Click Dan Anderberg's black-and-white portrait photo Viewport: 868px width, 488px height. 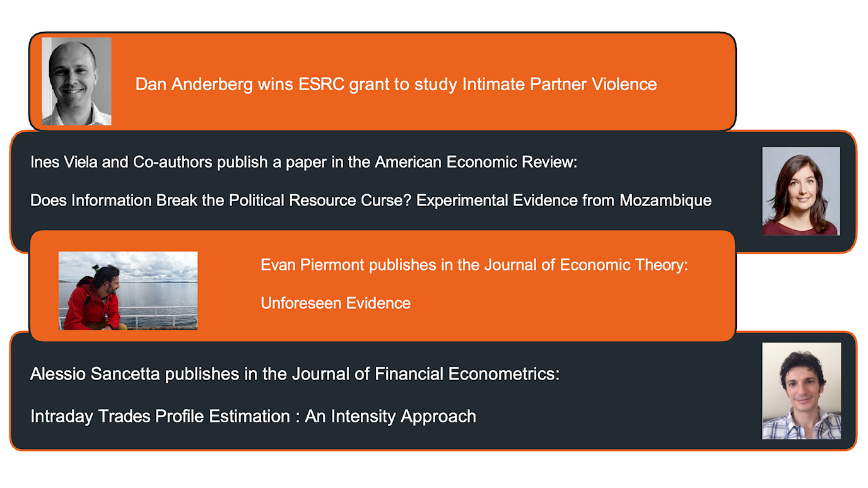tap(76, 81)
